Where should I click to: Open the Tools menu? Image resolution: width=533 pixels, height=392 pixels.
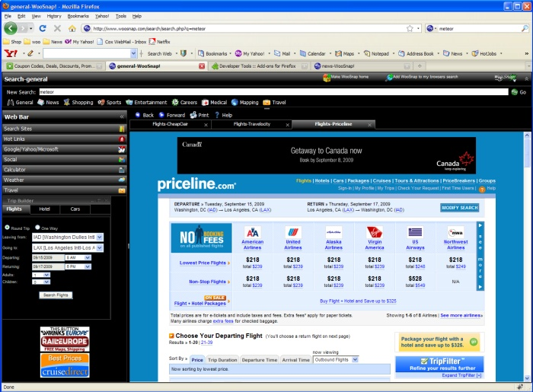120,16
